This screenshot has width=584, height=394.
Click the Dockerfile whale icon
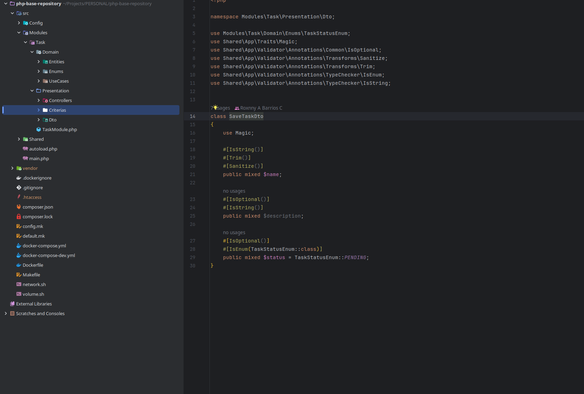click(19, 265)
